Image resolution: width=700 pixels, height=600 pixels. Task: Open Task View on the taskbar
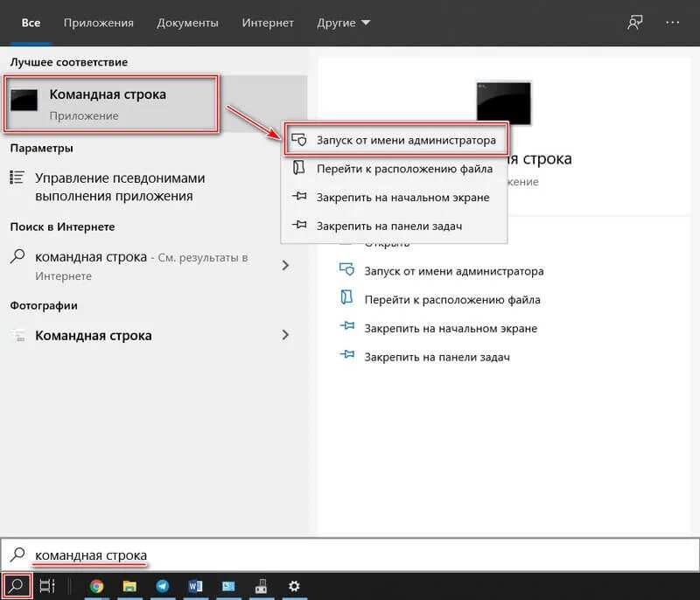47,586
